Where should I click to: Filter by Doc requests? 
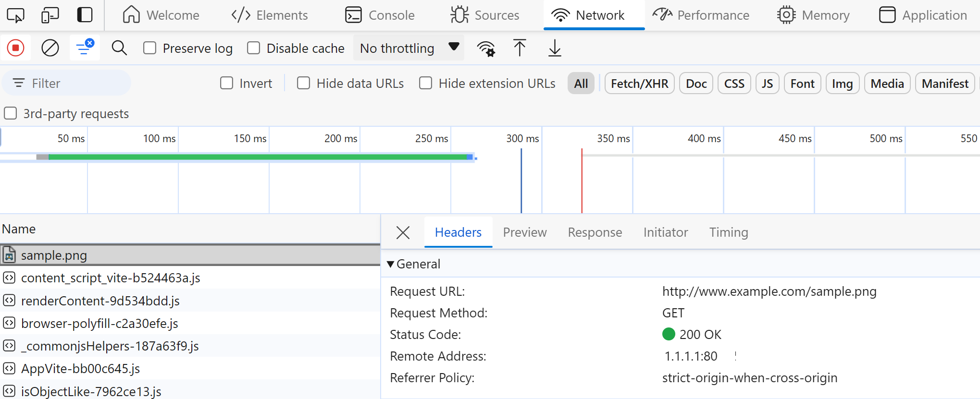click(x=696, y=84)
